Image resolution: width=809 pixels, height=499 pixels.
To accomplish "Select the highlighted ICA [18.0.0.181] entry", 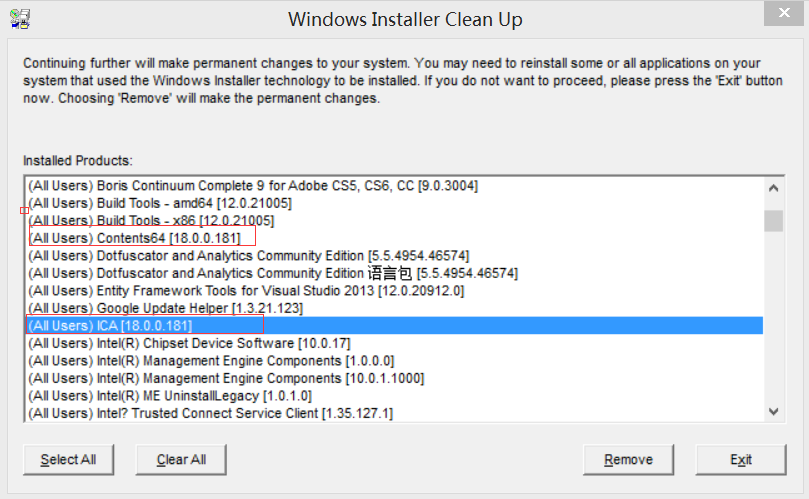I will point(395,326).
